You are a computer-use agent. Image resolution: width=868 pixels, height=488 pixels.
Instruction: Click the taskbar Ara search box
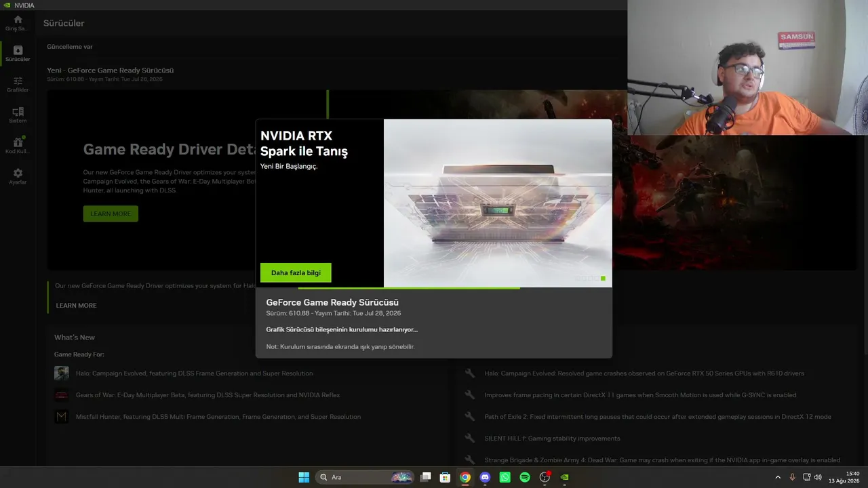click(x=366, y=477)
